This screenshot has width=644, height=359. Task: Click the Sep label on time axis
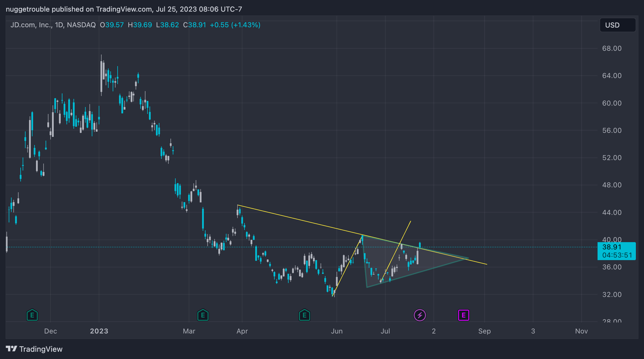(485, 331)
